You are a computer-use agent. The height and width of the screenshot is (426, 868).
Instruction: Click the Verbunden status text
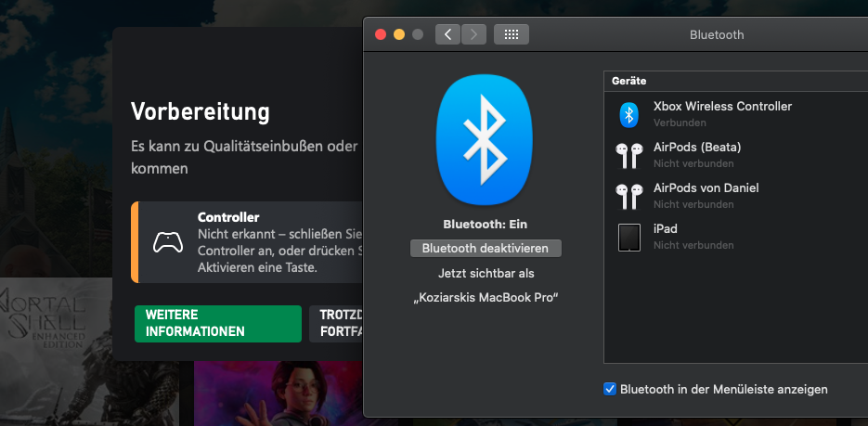pos(680,123)
